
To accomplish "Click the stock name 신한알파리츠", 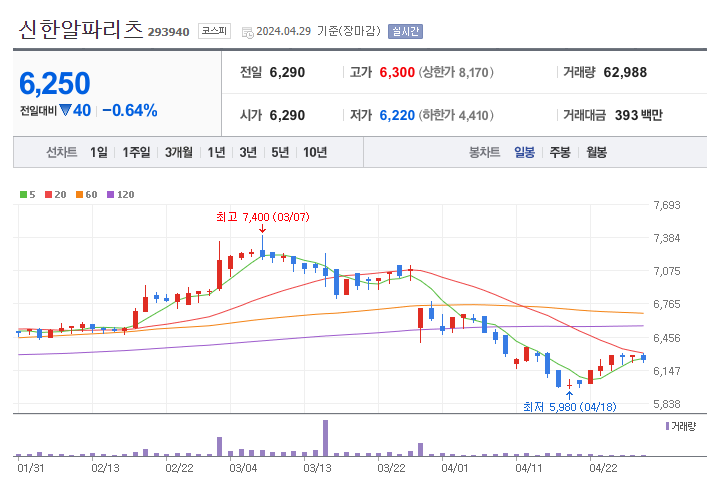I will tap(81, 30).
